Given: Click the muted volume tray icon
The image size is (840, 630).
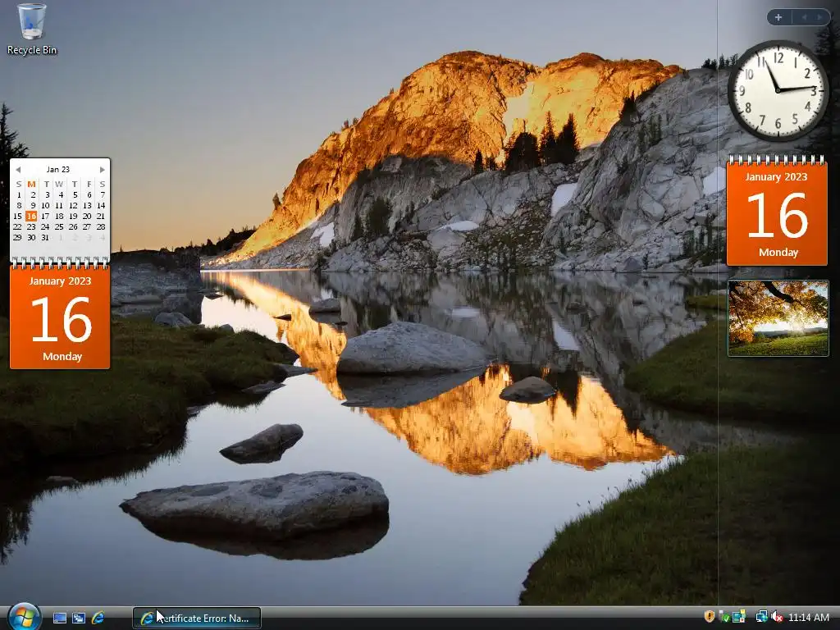Looking at the screenshot, I should click(x=777, y=617).
